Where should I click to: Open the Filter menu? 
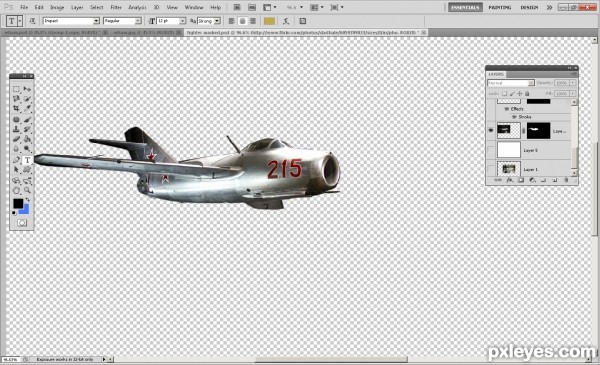tap(116, 7)
